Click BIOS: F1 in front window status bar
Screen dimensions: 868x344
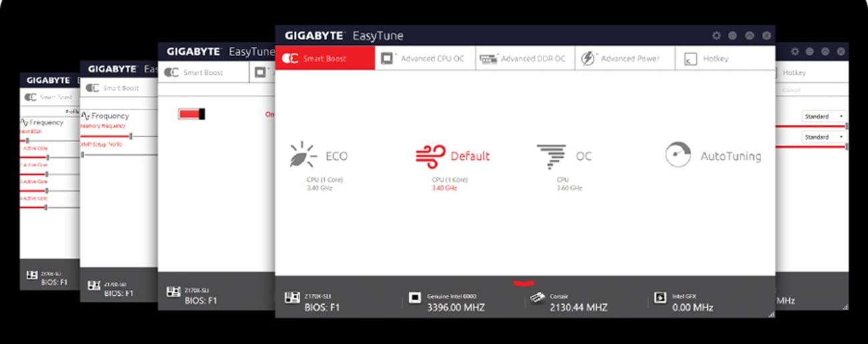pyautogui.click(x=322, y=308)
